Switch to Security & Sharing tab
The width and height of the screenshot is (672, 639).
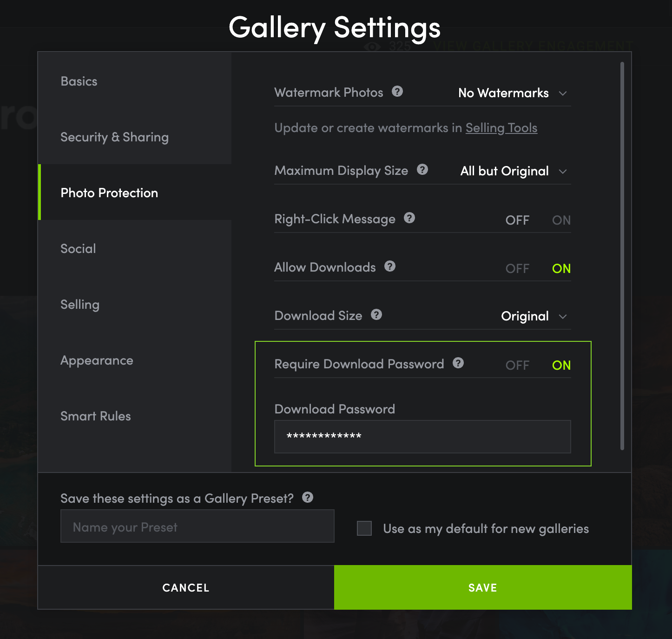click(x=114, y=137)
